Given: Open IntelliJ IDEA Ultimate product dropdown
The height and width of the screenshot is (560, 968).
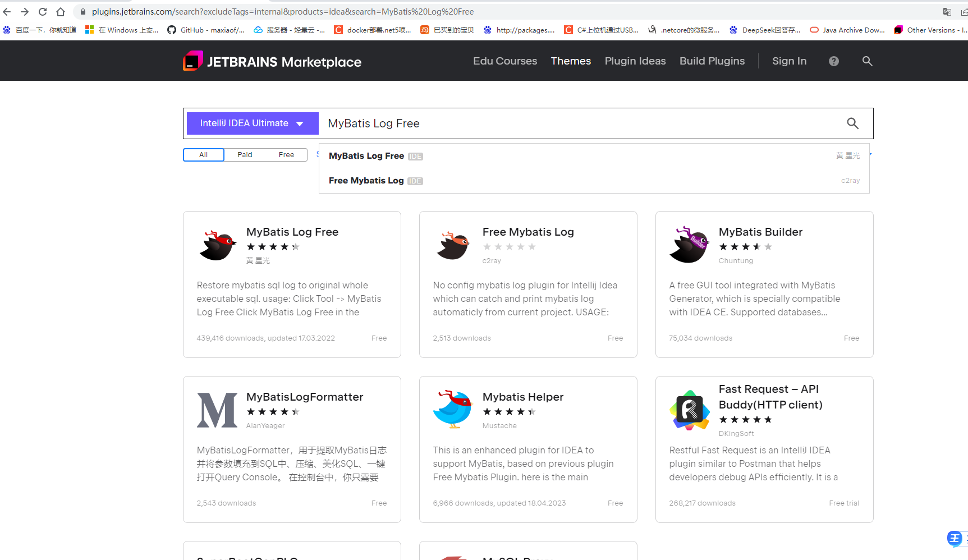Looking at the screenshot, I should pos(252,123).
